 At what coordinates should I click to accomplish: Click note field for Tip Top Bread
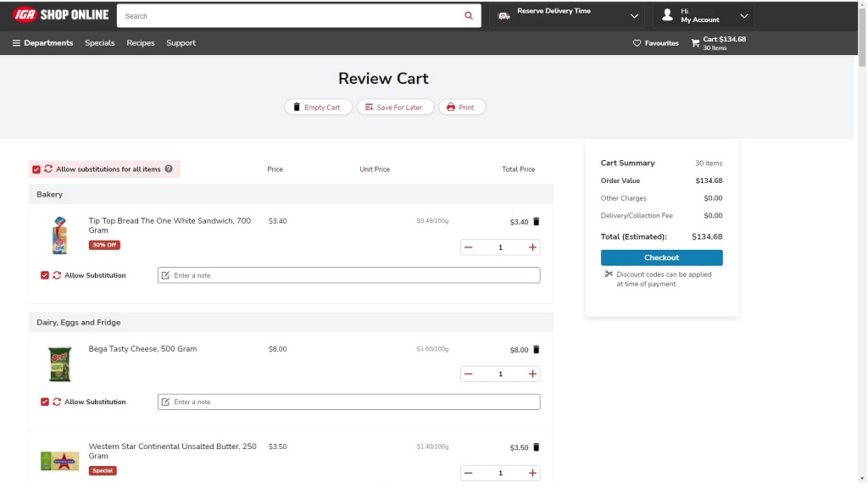click(348, 275)
